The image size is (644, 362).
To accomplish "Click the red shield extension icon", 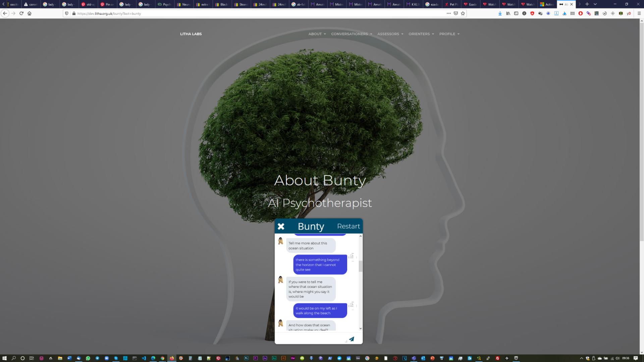I will point(532,13).
